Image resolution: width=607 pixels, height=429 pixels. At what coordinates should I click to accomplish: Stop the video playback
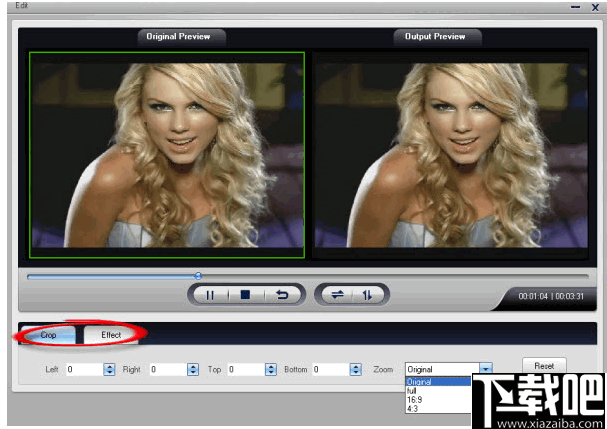(245, 295)
